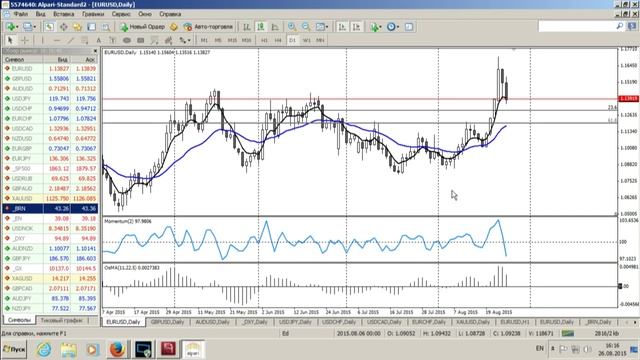Toggle the Navigator panel icon

pyautogui.click(x=78, y=27)
